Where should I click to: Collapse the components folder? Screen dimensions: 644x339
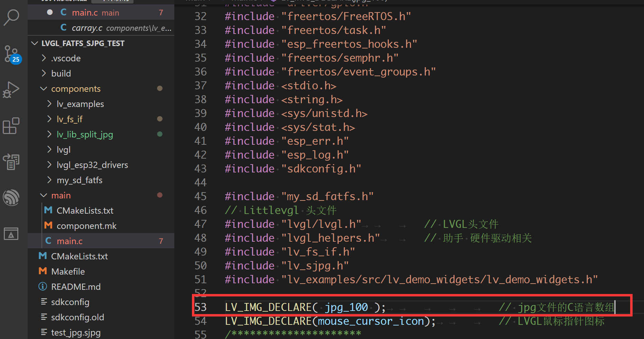pos(43,88)
